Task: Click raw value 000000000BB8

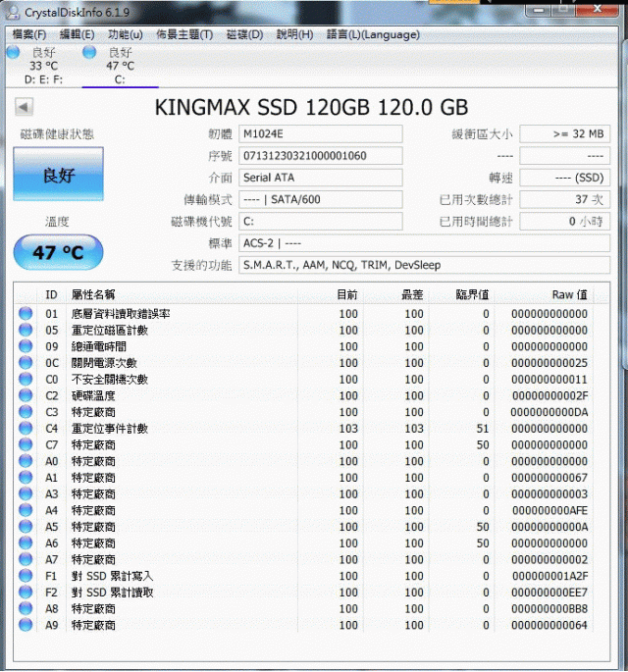Action: point(549,608)
